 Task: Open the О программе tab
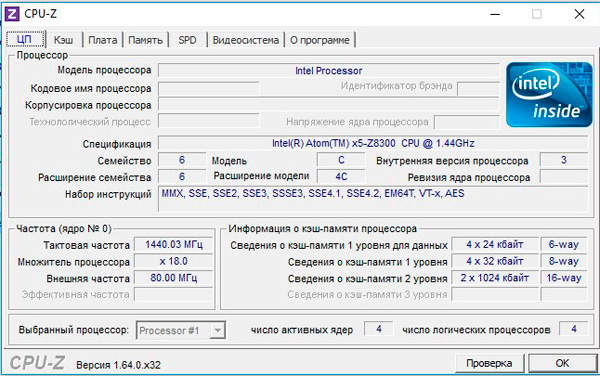point(320,40)
